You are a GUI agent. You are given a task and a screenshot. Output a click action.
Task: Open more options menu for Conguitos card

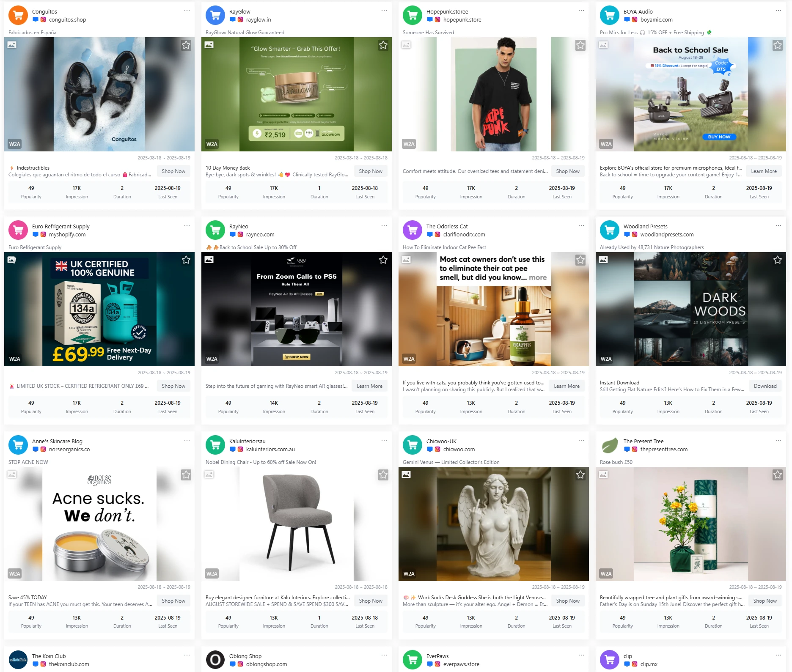(187, 11)
